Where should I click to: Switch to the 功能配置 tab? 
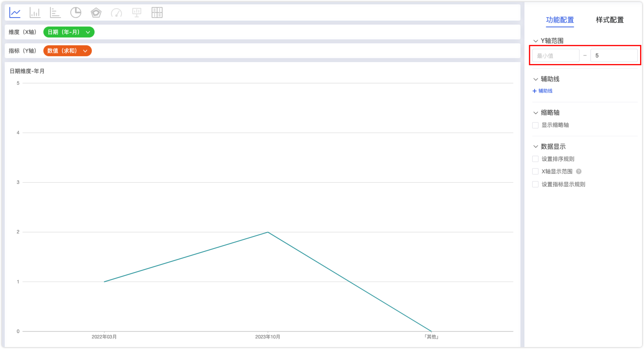(560, 20)
